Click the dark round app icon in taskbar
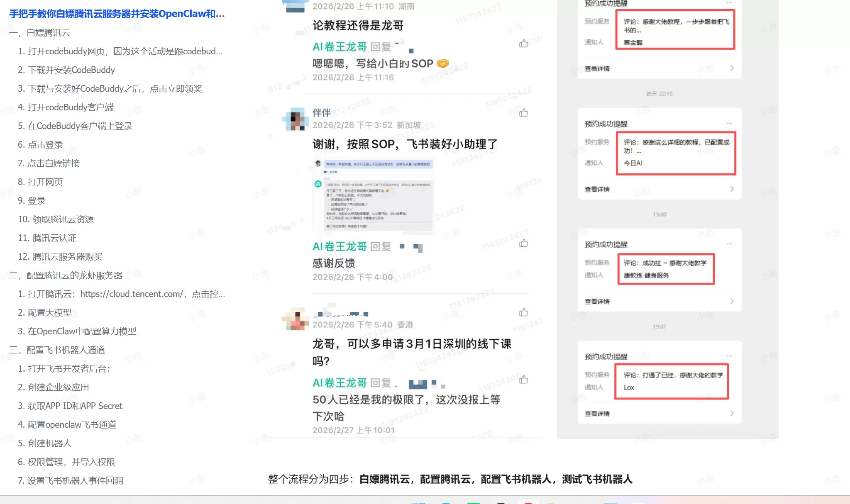Image resolution: width=850 pixels, height=504 pixels. 501,502
